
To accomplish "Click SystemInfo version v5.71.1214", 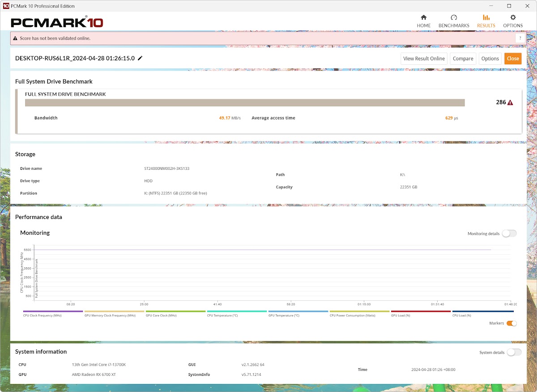I will click(x=251, y=375).
